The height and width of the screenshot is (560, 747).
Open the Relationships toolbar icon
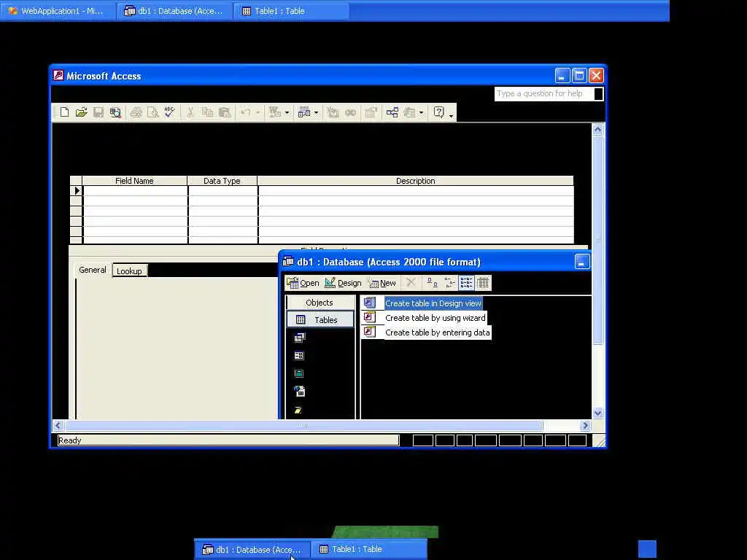(392, 112)
